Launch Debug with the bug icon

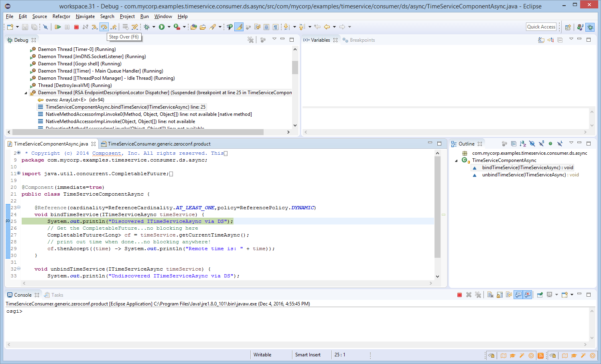tap(147, 27)
